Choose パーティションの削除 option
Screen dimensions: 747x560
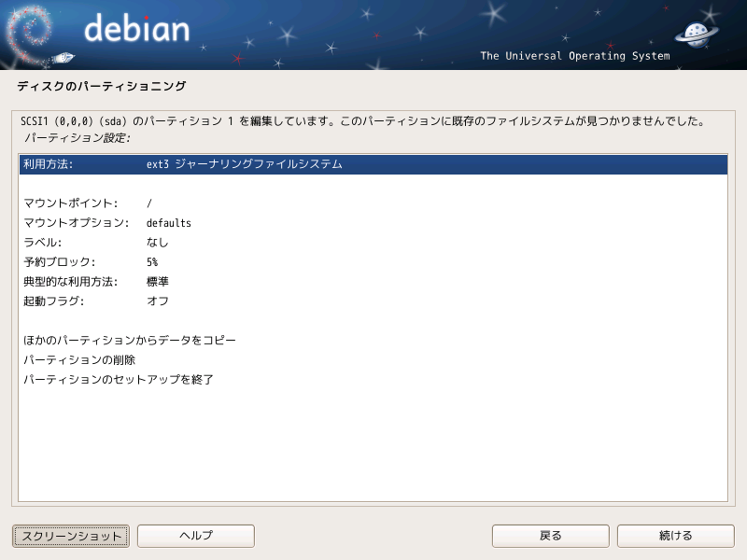coord(373,359)
